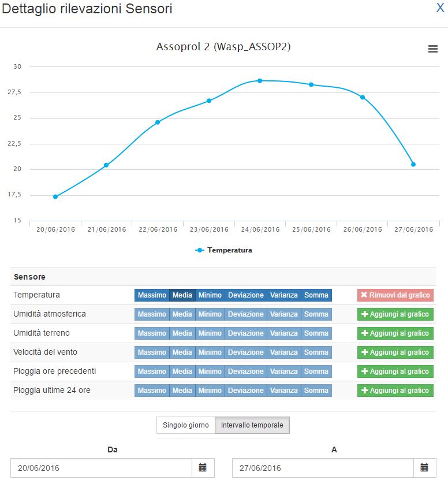Click the 27/06/2016 data point
Screen dimensions: 448x483
coord(413,165)
